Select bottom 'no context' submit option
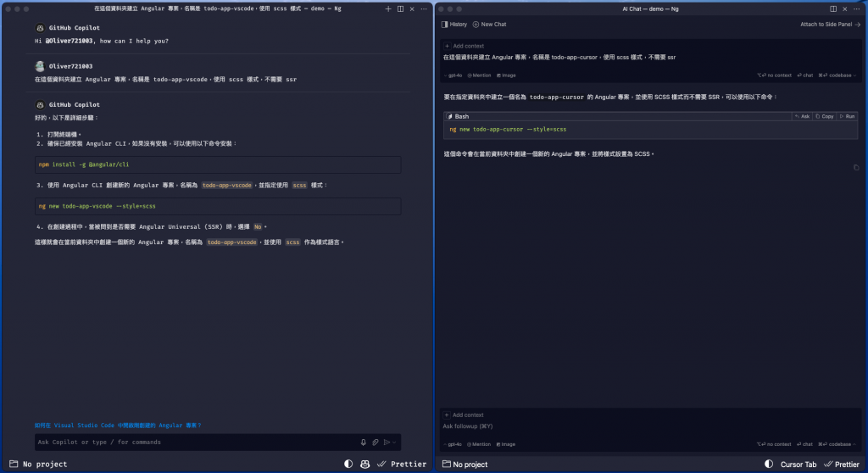 click(774, 444)
